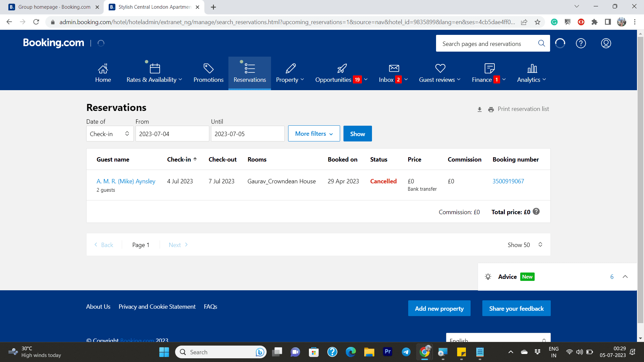Click the Show button
The width and height of the screenshot is (644, 362).
pyautogui.click(x=358, y=133)
